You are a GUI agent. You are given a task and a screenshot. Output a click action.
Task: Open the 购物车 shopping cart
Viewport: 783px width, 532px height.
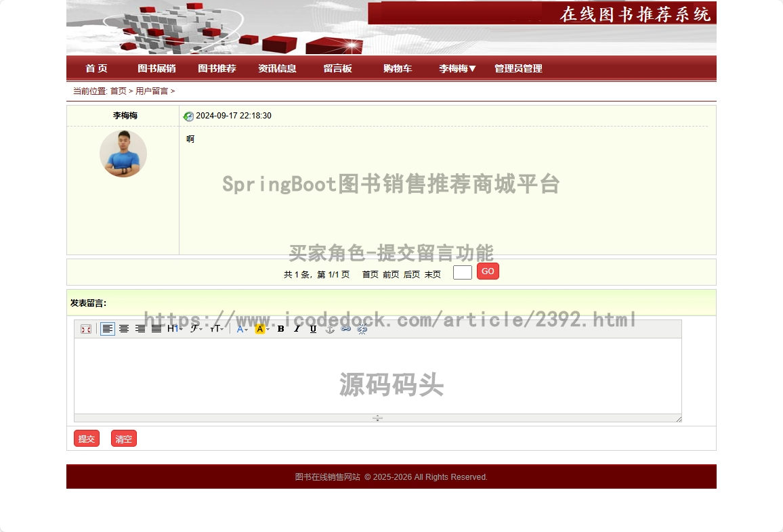click(x=398, y=68)
